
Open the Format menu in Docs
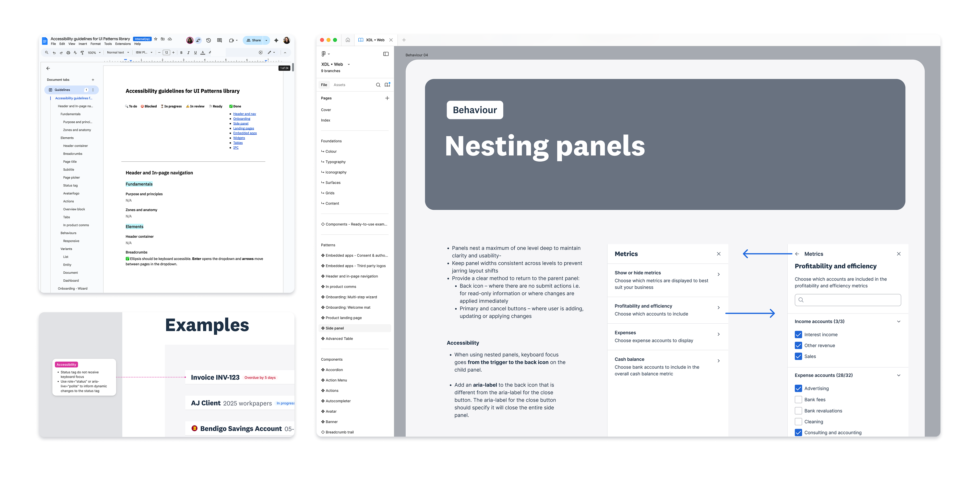click(95, 44)
